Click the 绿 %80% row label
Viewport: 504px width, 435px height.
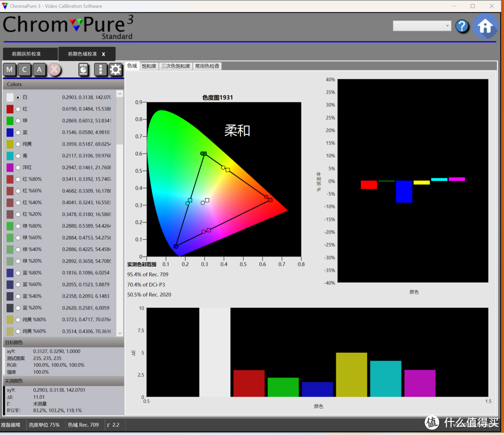click(32, 226)
